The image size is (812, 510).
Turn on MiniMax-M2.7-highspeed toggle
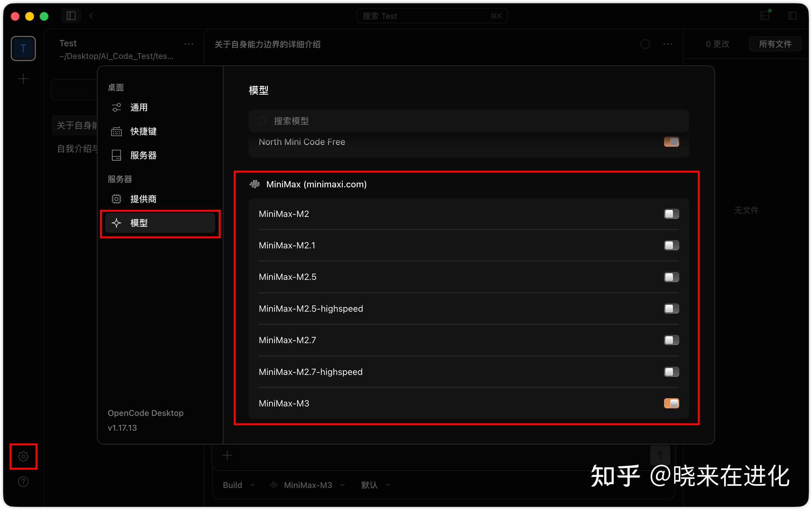pos(671,372)
